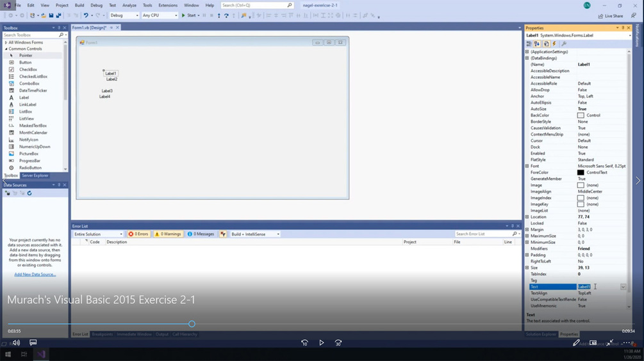
Task: Play the video
Action: 322,342
